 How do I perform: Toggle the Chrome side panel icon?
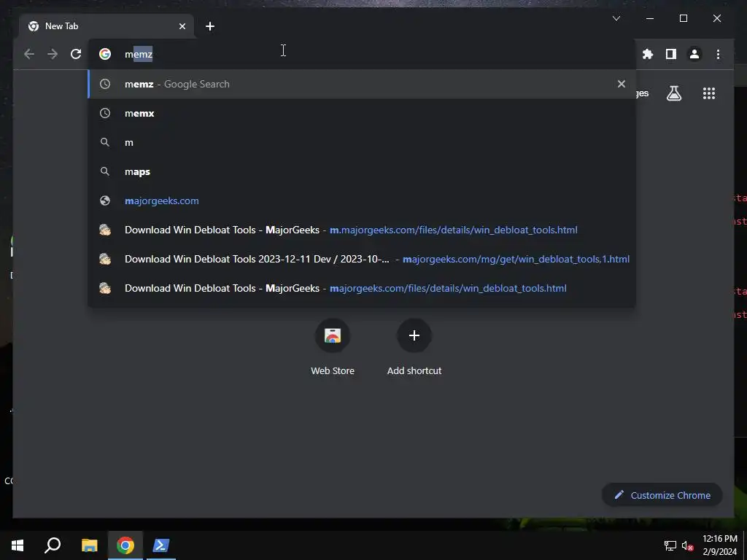point(671,54)
